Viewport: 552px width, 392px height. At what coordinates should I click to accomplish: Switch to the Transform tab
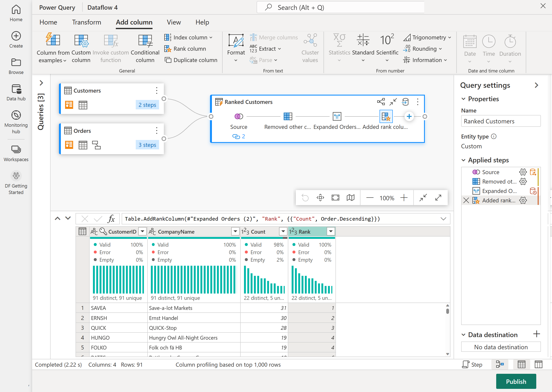click(x=86, y=22)
